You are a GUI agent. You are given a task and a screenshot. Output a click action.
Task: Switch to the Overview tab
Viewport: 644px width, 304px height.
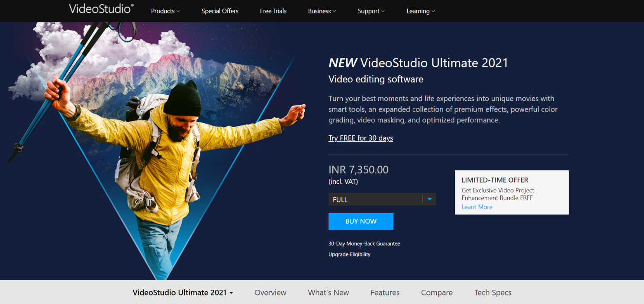pos(270,292)
